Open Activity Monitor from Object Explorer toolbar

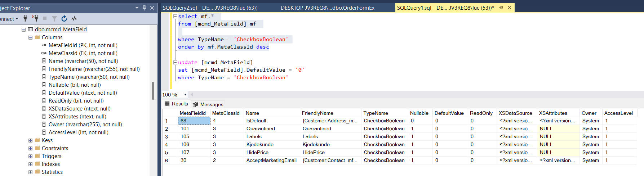pos(74,18)
